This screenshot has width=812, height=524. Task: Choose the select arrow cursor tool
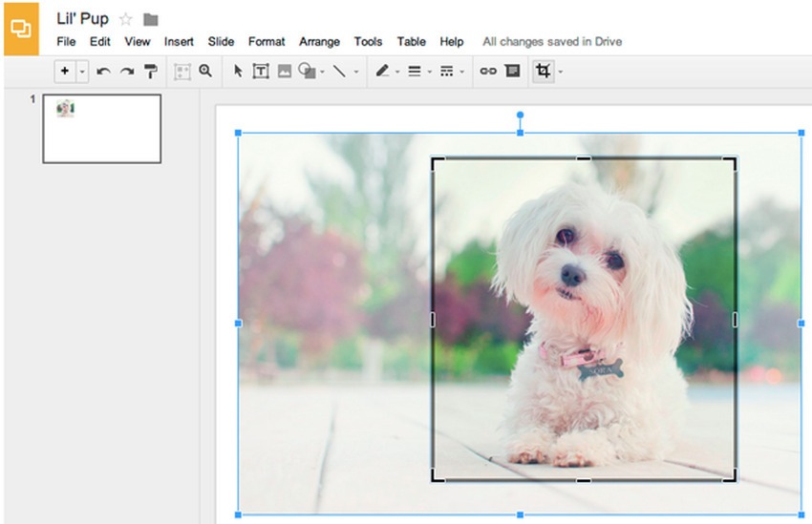(x=238, y=72)
